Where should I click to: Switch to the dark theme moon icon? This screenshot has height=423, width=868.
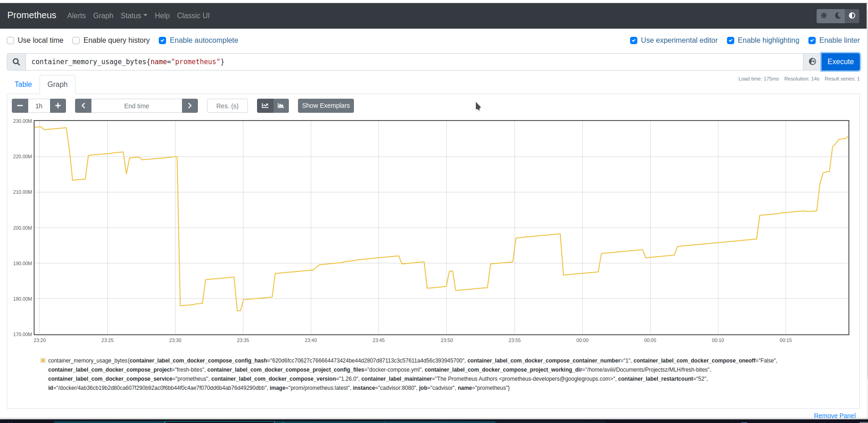coord(838,15)
